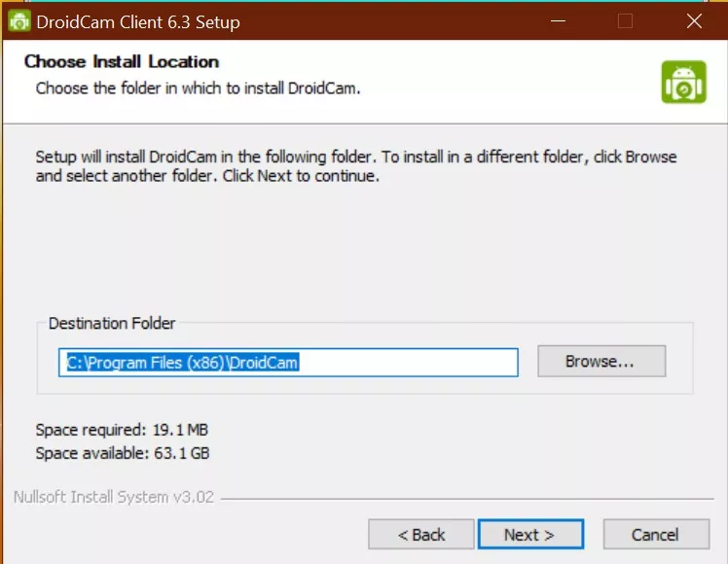Close the DroidCam Client Setup window
Viewport: 728px width, 564px height.
click(693, 20)
